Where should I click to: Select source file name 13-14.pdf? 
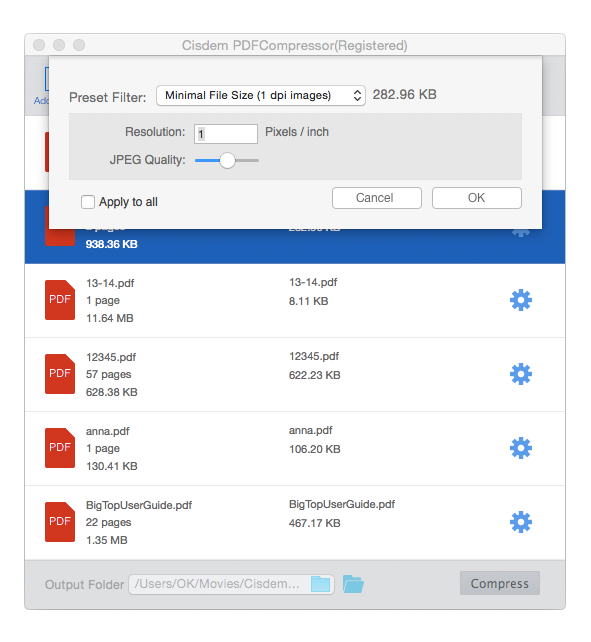pyautogui.click(x=110, y=283)
